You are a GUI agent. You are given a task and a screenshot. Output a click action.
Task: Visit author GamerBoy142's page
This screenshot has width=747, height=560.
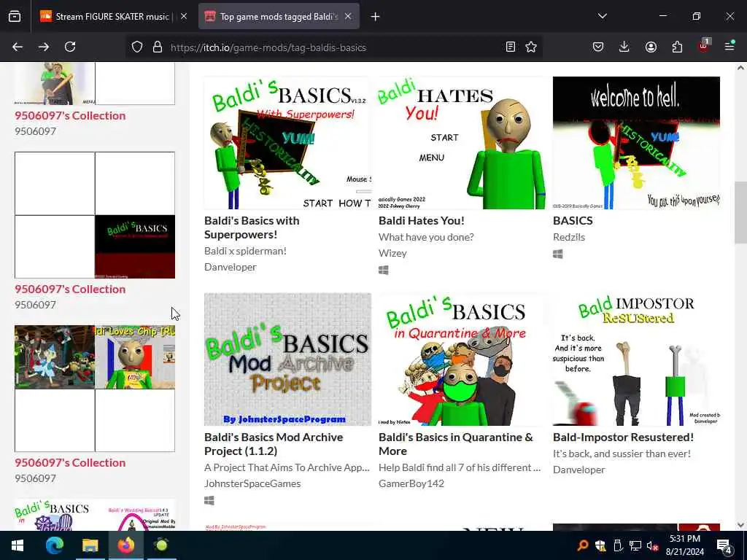pos(411,483)
